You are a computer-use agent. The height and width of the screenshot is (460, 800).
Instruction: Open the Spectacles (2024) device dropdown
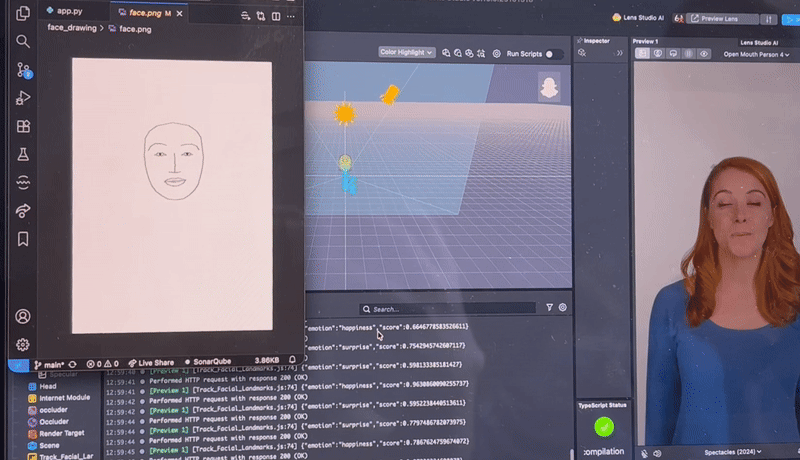(733, 452)
